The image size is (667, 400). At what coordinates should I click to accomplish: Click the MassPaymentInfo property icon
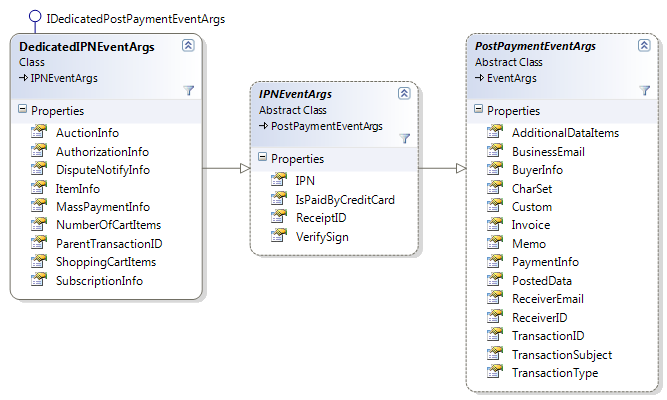(x=39, y=206)
